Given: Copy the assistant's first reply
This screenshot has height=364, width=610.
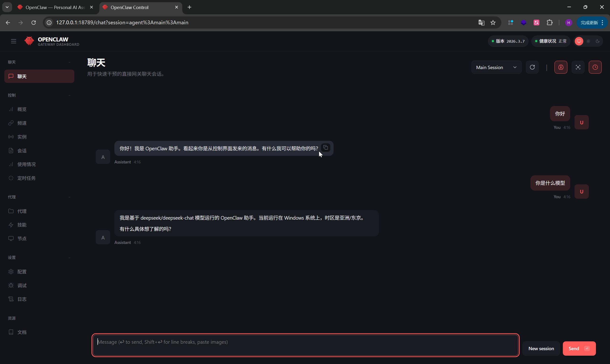Looking at the screenshot, I should click(325, 147).
